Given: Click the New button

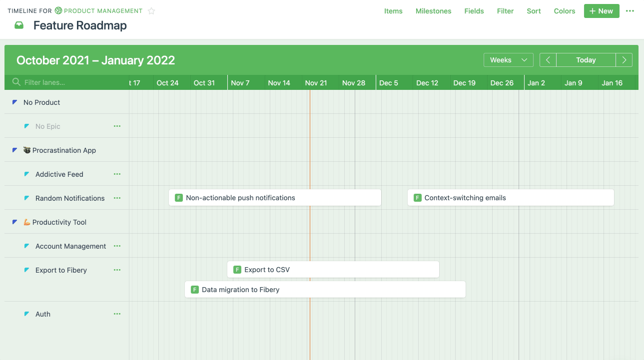Looking at the screenshot, I should [601, 11].
